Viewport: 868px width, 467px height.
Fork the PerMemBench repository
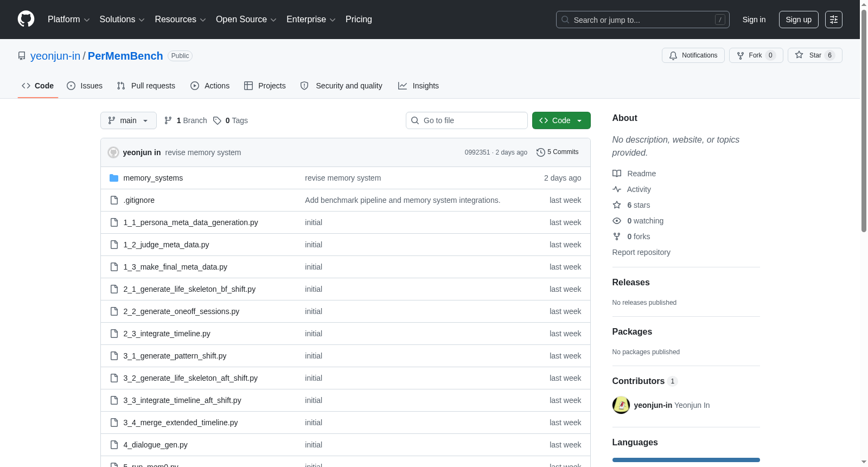(x=756, y=55)
